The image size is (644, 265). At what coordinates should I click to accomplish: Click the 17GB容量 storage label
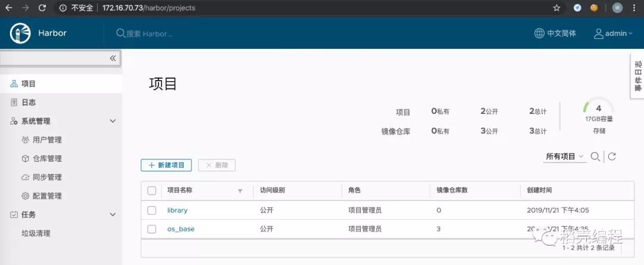coord(599,119)
